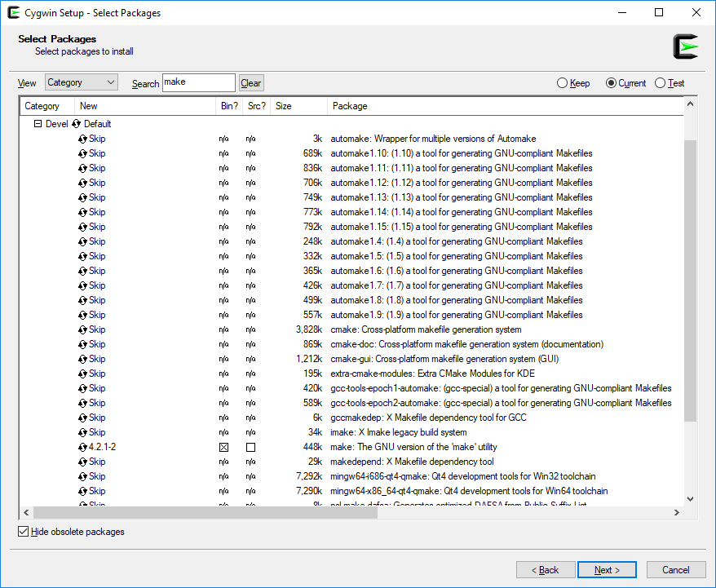Cycle the install action for automake1.6

click(82, 272)
